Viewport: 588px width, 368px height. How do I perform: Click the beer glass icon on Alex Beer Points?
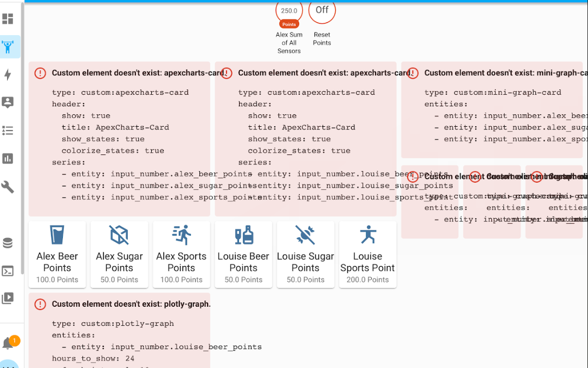(57, 235)
